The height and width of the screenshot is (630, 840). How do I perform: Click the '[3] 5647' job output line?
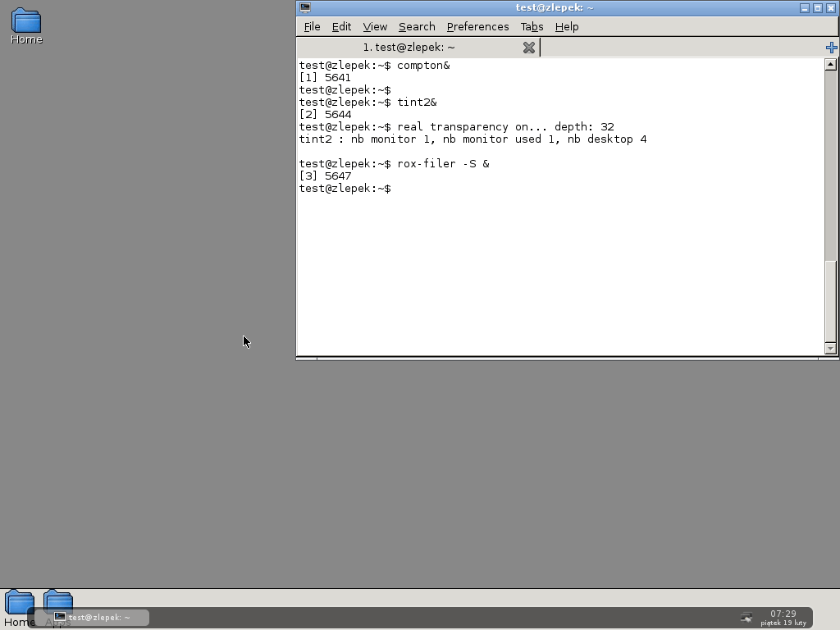click(x=325, y=176)
